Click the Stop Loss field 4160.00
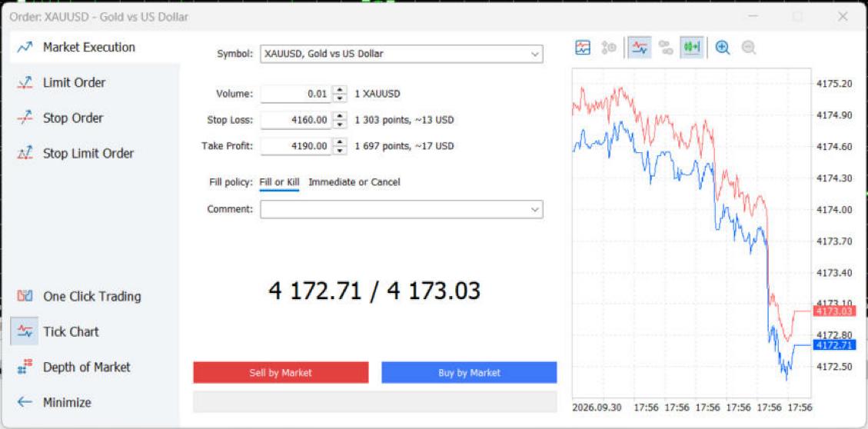This screenshot has height=429, width=868. click(x=295, y=120)
